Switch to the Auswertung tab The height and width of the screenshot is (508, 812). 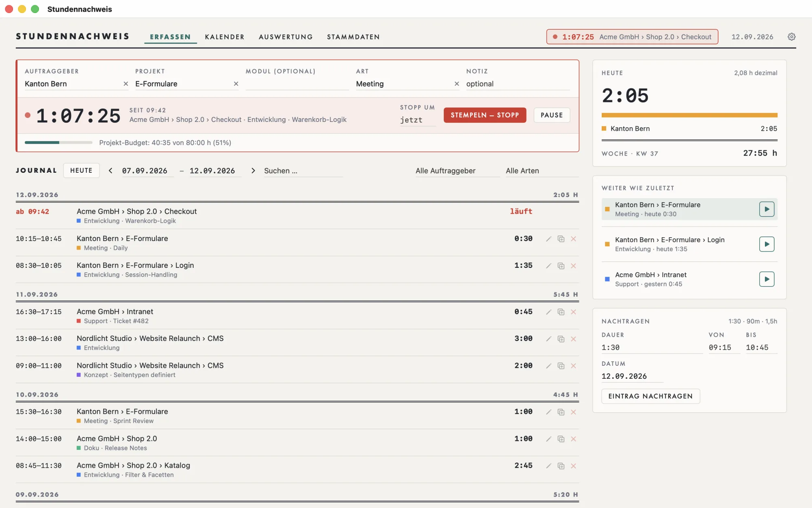coord(286,37)
